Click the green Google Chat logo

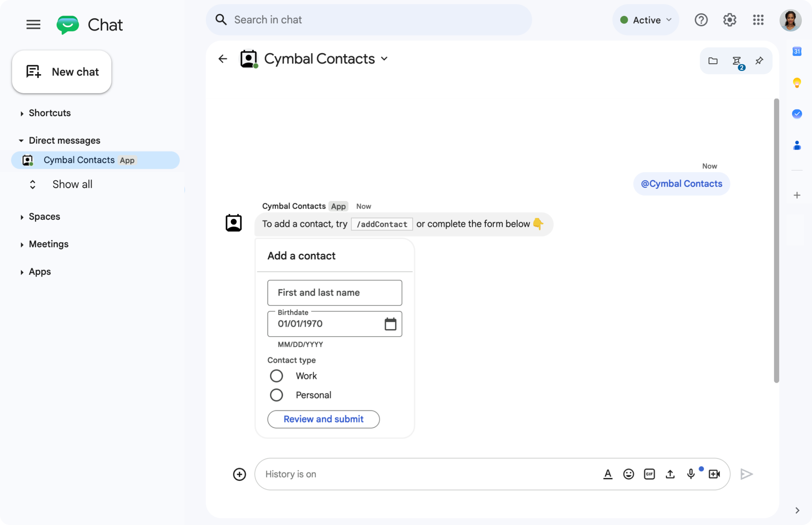tap(67, 25)
